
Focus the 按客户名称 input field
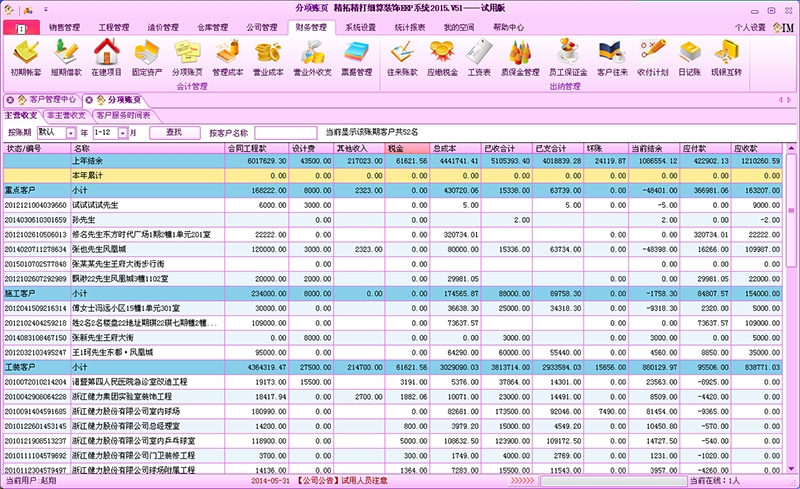(285, 133)
